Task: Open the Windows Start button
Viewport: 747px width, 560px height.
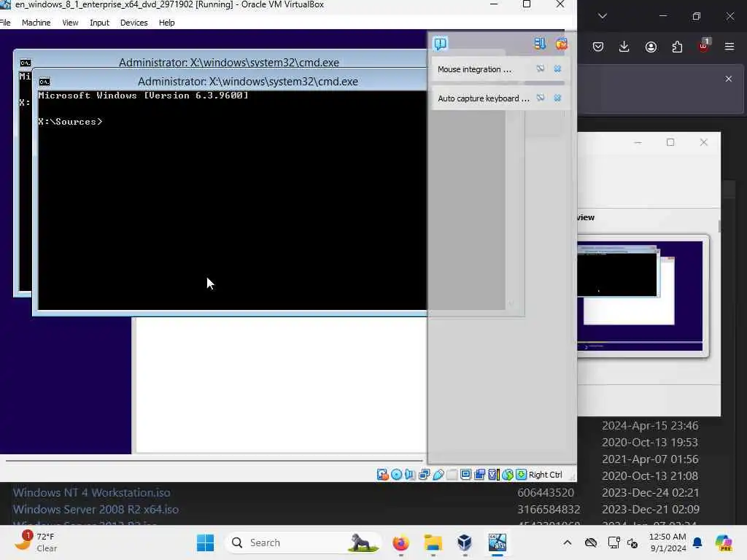Action: point(205,542)
